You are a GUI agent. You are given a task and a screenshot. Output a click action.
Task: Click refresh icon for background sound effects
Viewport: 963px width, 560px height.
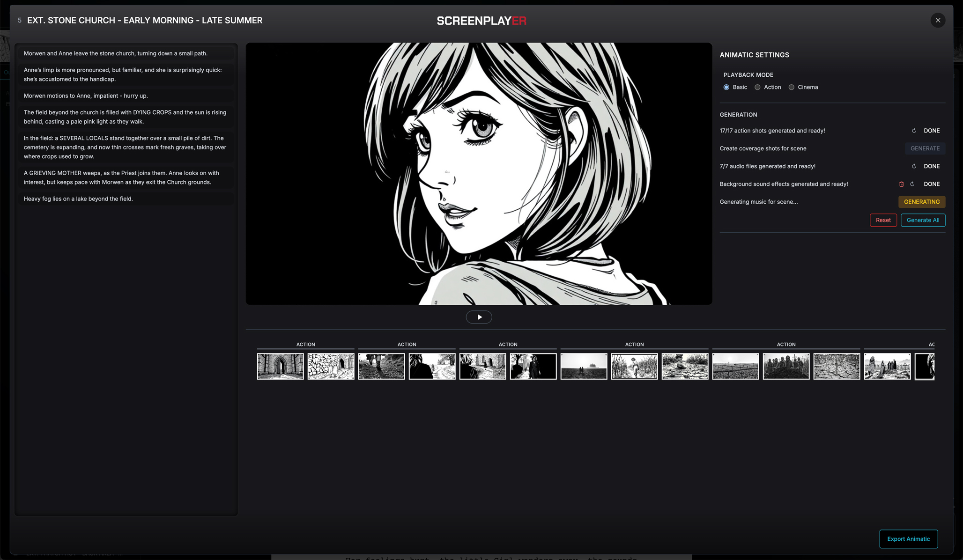point(912,184)
